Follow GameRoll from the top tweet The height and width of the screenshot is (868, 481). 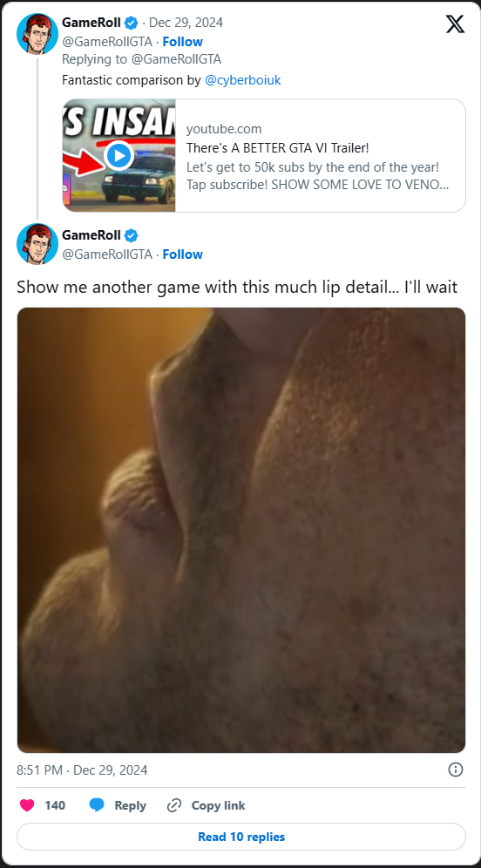point(183,42)
